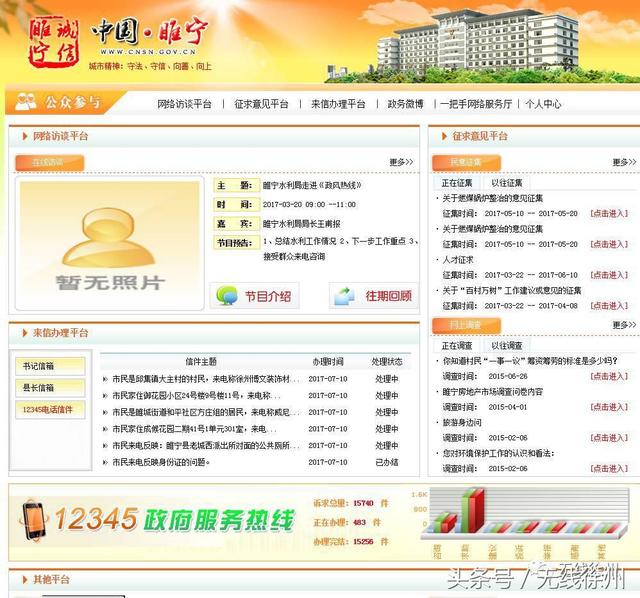Click the 往期回顾 button
640x598 pixels.
coord(374,296)
